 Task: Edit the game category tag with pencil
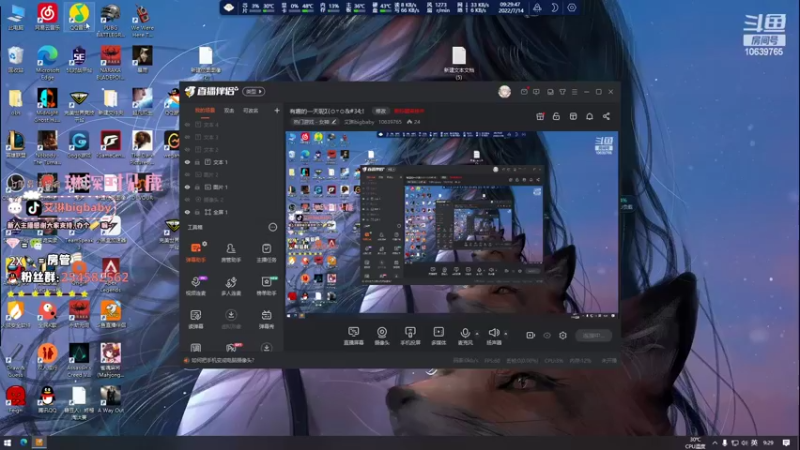pyautogui.click(x=314, y=122)
